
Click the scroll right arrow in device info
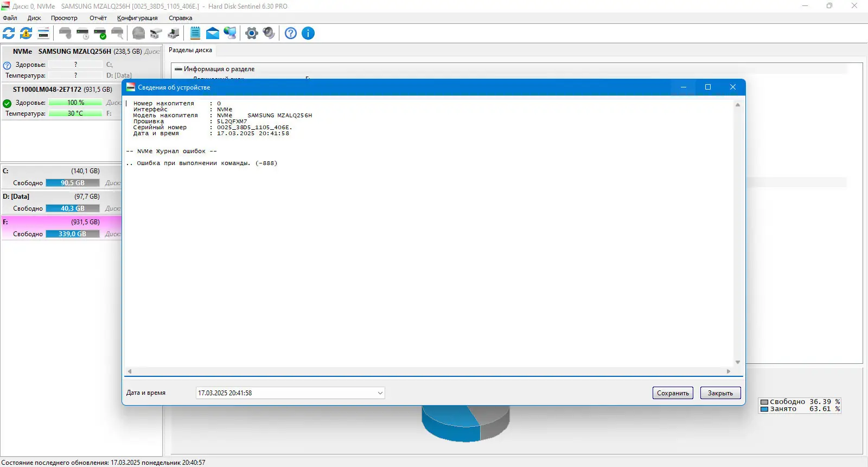(729, 371)
